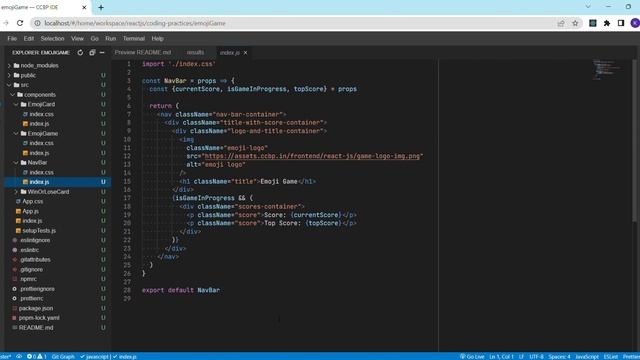Change UTF-8 encoding in status bar

click(x=536, y=356)
